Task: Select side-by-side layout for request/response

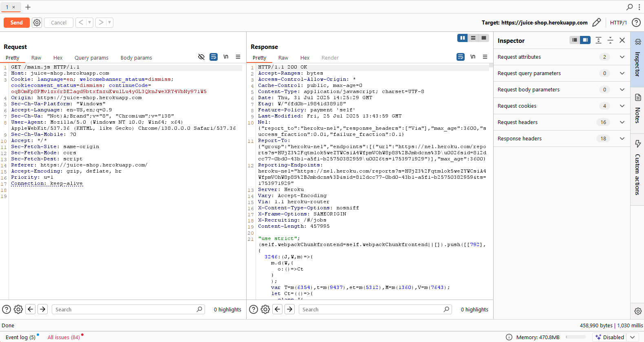Action: pyautogui.click(x=462, y=38)
